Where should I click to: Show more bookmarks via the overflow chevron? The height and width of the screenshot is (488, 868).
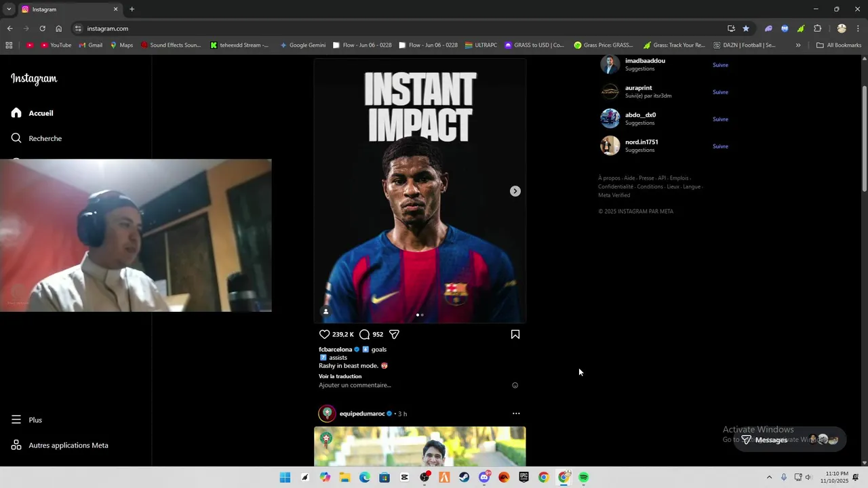pos(798,45)
